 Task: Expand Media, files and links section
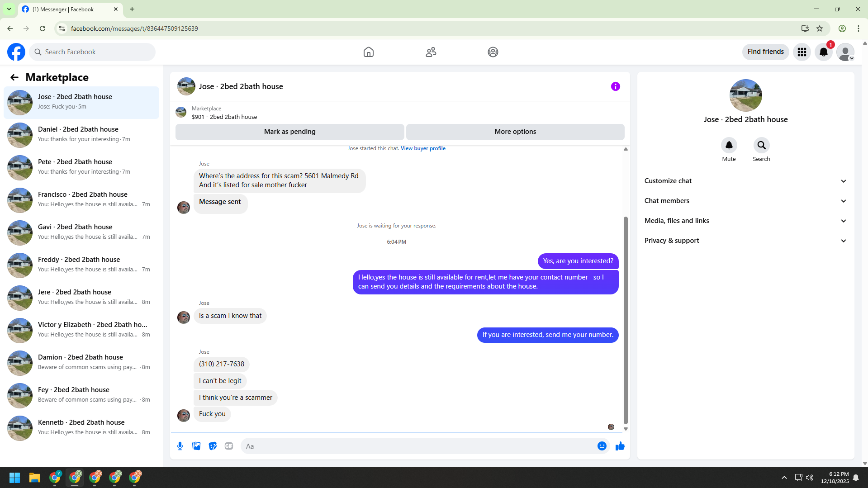[x=745, y=221]
